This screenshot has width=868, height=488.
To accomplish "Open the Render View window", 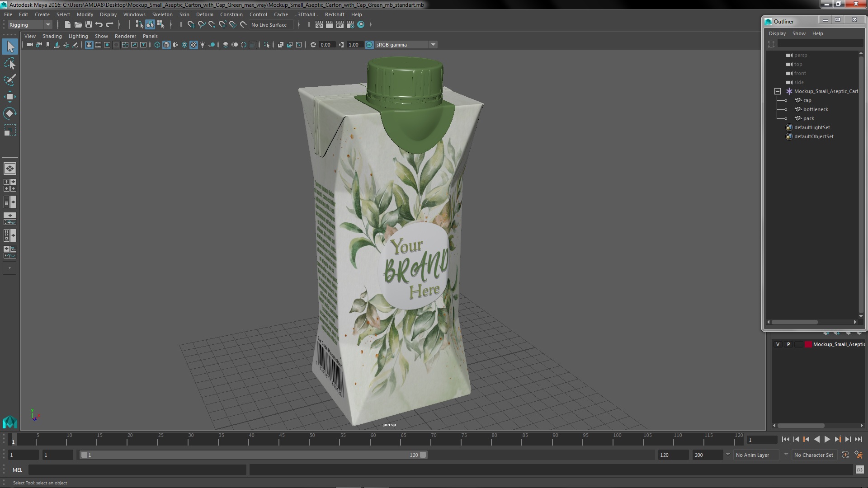I will click(x=319, y=25).
